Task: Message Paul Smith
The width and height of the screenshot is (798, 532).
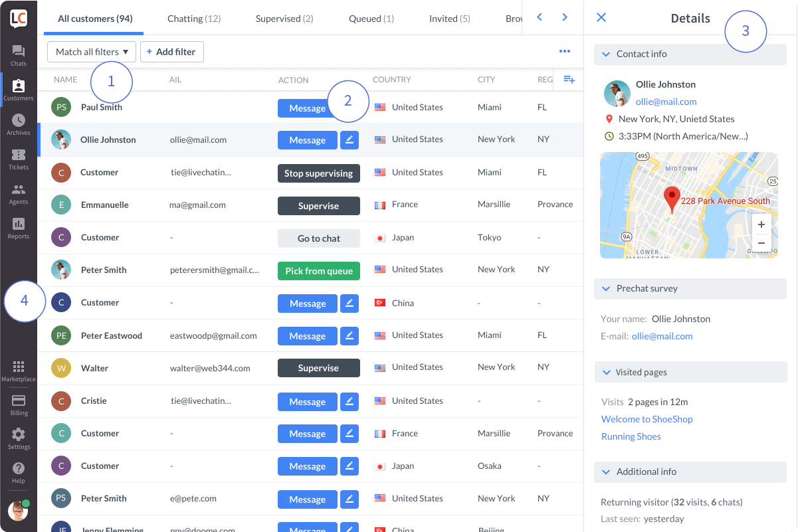Action: click(x=308, y=108)
